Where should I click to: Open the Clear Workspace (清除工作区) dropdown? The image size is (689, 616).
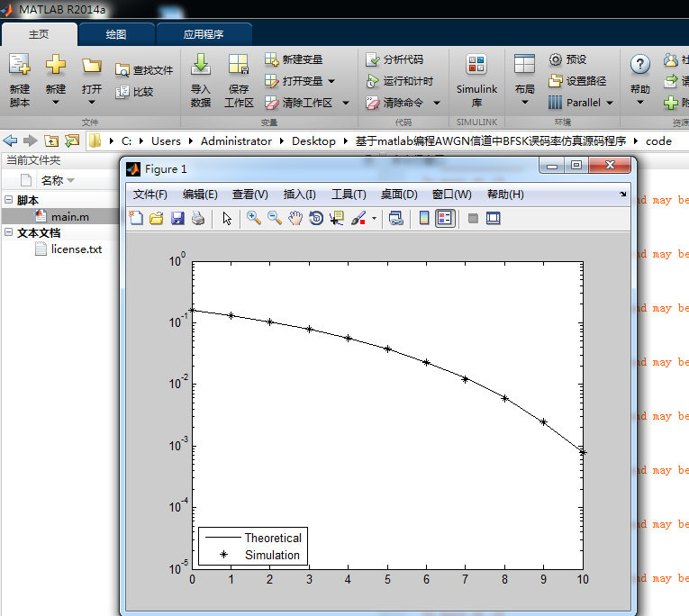pyautogui.click(x=346, y=103)
